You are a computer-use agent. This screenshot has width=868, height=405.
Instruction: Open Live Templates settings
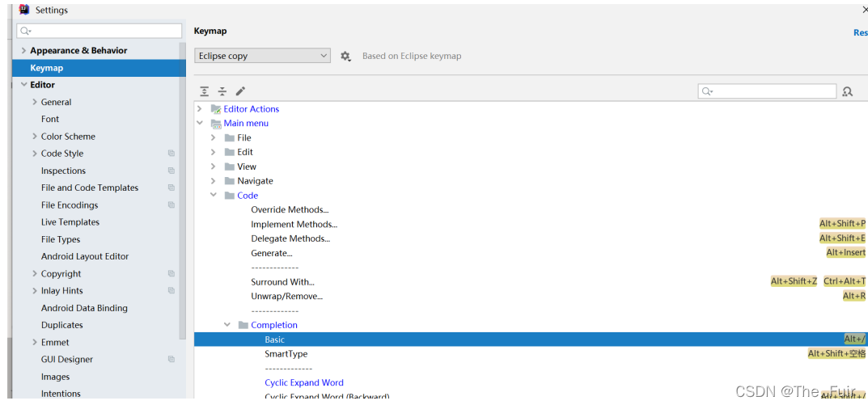coord(70,221)
